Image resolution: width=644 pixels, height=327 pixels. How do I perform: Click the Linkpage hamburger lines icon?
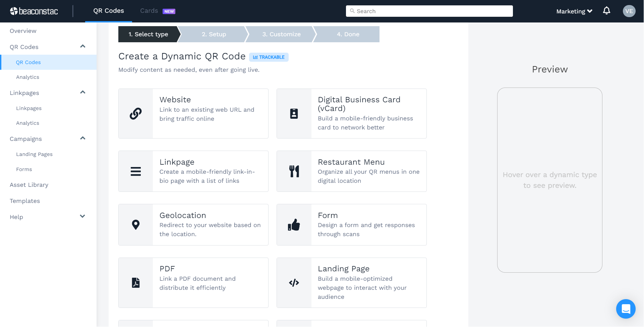(136, 171)
